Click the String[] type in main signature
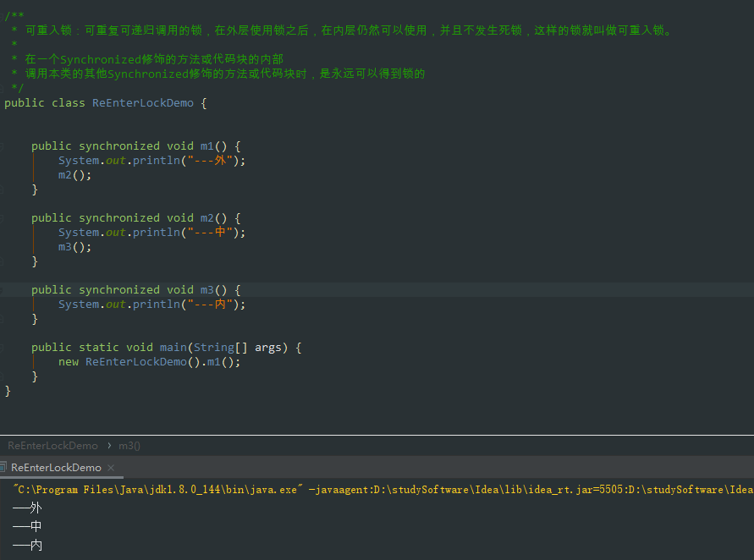 point(220,347)
